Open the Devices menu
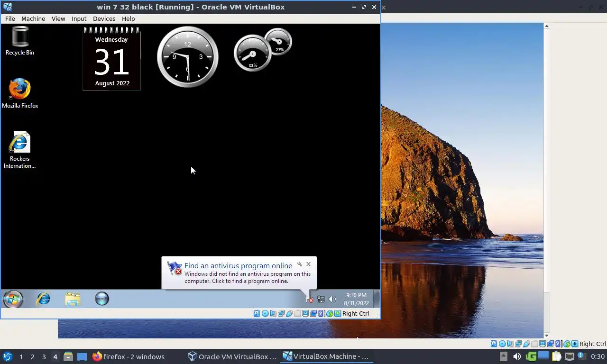The height and width of the screenshot is (364, 607). click(x=104, y=18)
